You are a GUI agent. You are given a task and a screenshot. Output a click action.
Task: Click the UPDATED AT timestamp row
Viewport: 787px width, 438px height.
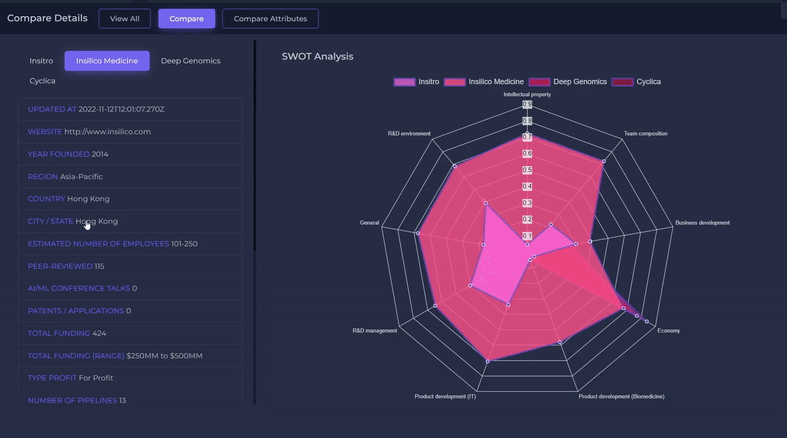[96, 109]
